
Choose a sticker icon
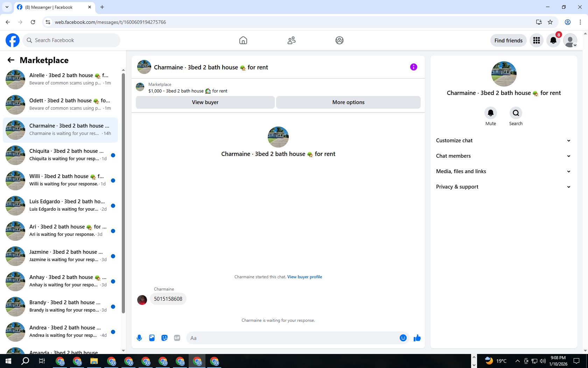pos(164,338)
